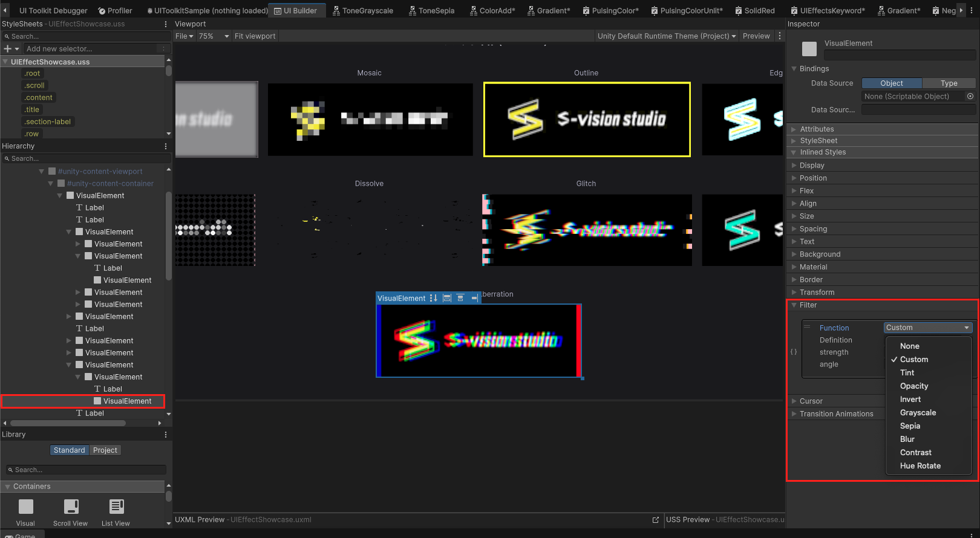Select Object as the Data Source mode
The width and height of the screenshot is (980, 538).
pos(892,83)
